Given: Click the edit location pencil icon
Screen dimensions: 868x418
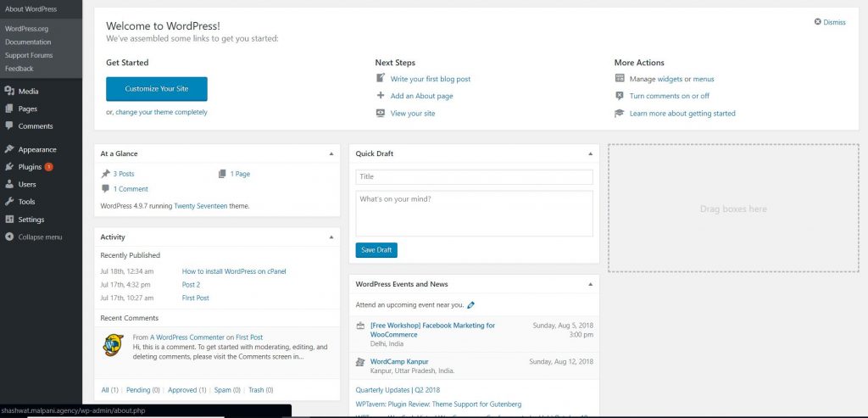Looking at the screenshot, I should point(471,304).
